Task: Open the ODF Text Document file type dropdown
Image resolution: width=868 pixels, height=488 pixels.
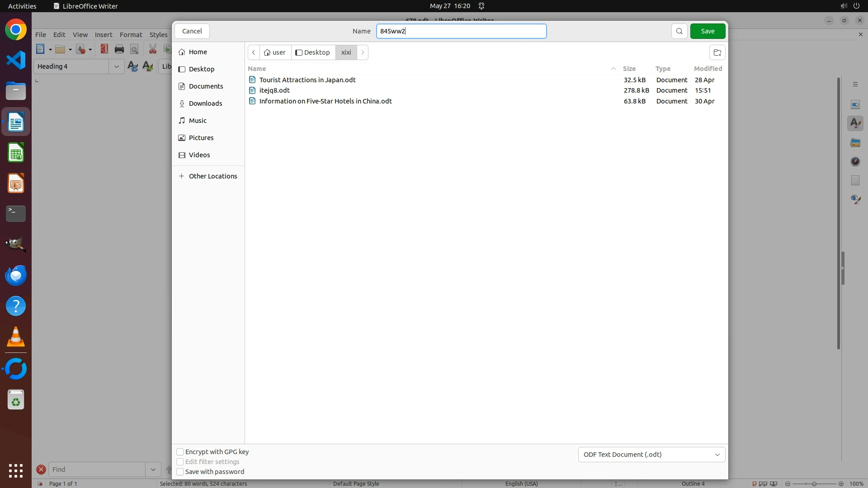Action: [651, 455]
